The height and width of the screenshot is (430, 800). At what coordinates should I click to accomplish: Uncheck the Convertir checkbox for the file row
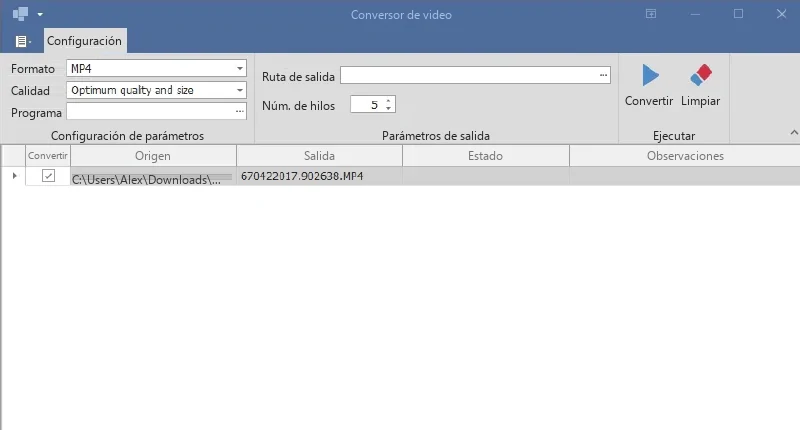pos(48,175)
